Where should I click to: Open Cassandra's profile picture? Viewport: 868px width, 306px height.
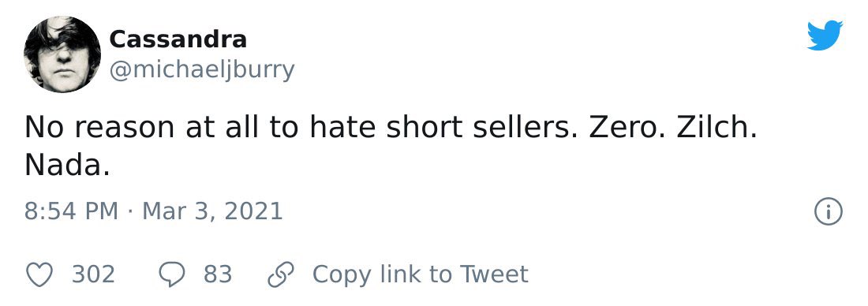coord(62,54)
